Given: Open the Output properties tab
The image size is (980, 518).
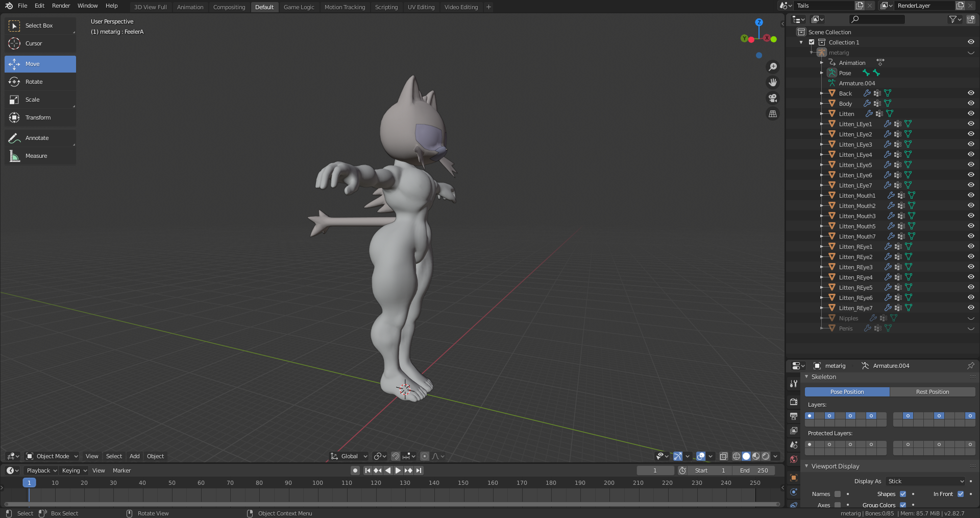Looking at the screenshot, I should click(794, 416).
